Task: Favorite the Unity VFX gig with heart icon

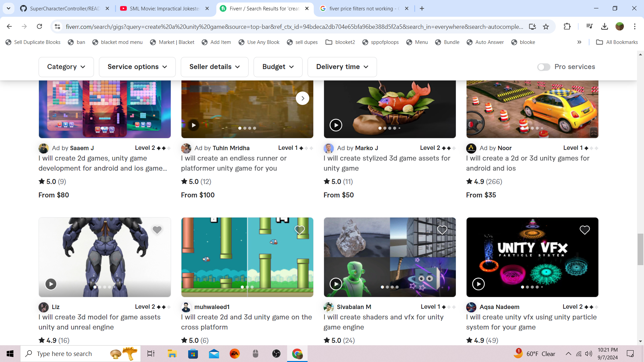Action: 585,230
